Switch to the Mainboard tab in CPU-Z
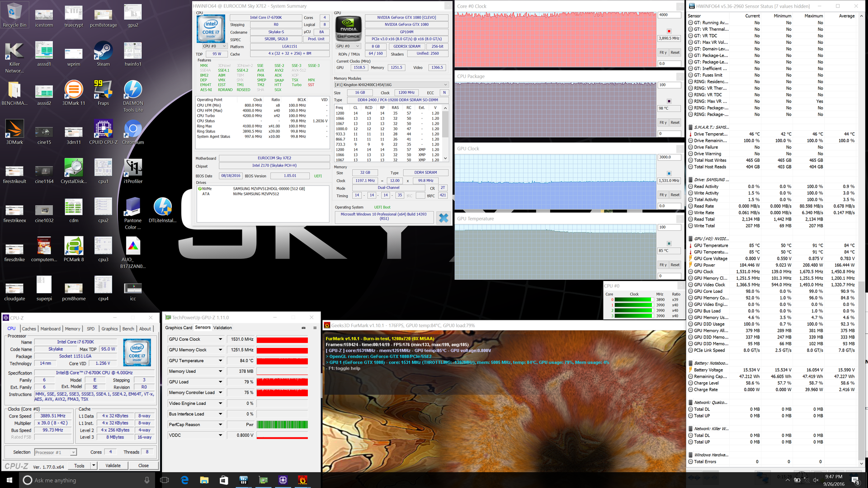The width and height of the screenshot is (868, 488). (x=50, y=329)
